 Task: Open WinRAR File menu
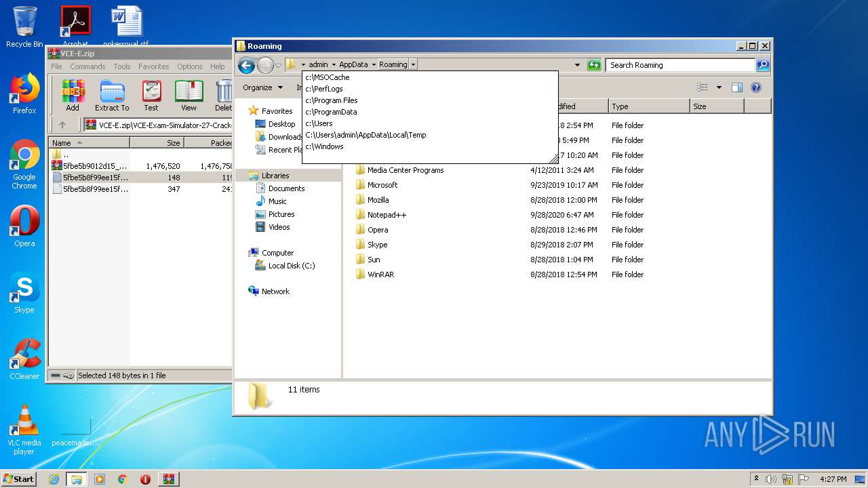click(x=56, y=66)
